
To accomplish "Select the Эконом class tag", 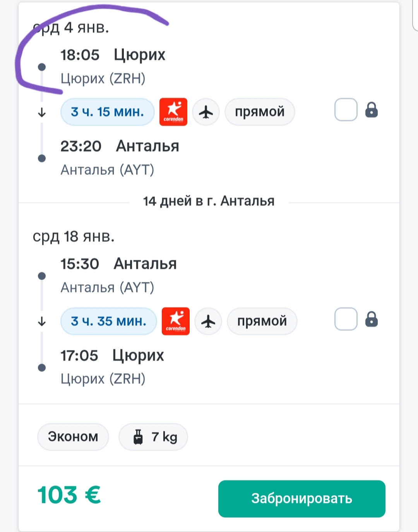I will click(73, 437).
